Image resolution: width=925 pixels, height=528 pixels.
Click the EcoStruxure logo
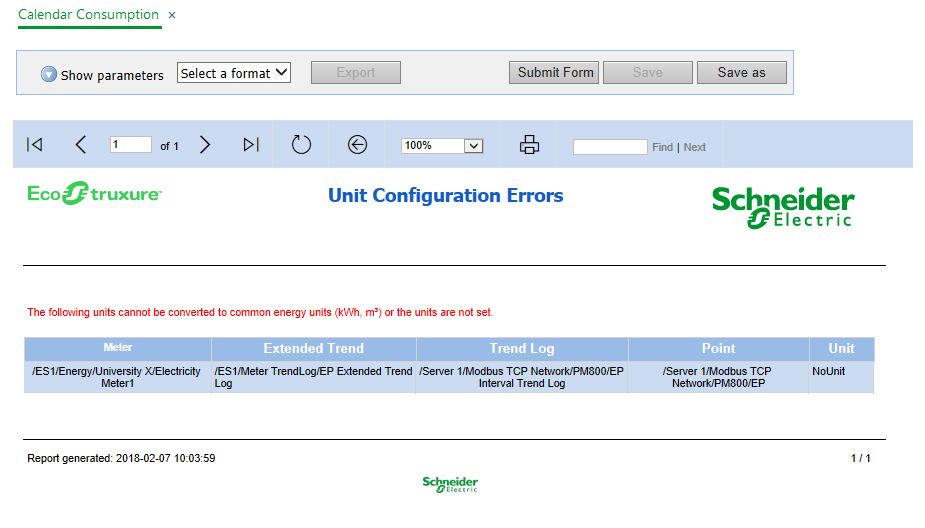(x=94, y=194)
